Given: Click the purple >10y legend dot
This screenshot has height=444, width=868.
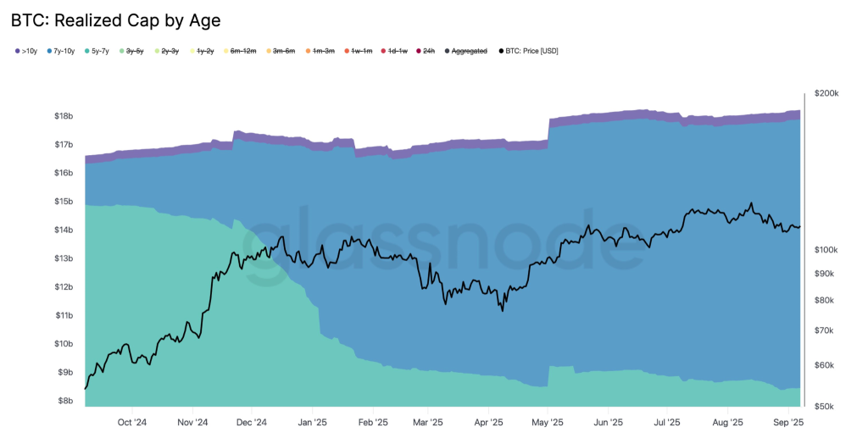Looking at the screenshot, I should coord(18,52).
